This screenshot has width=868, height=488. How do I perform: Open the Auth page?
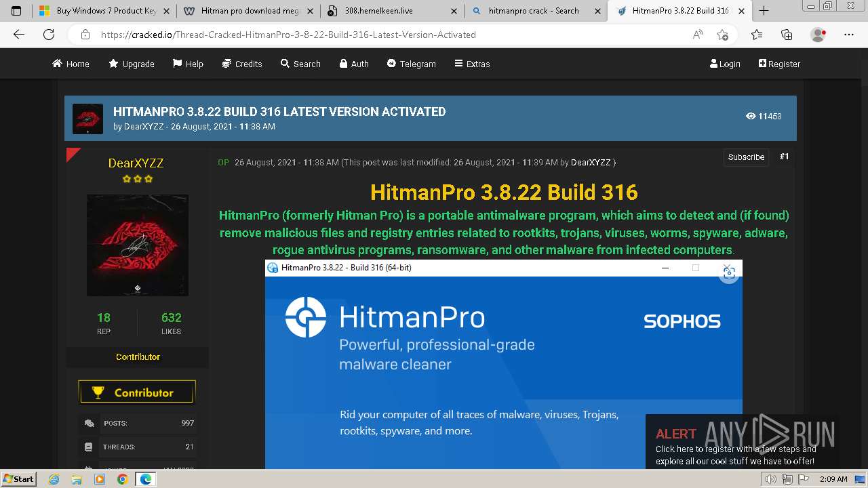pos(354,64)
